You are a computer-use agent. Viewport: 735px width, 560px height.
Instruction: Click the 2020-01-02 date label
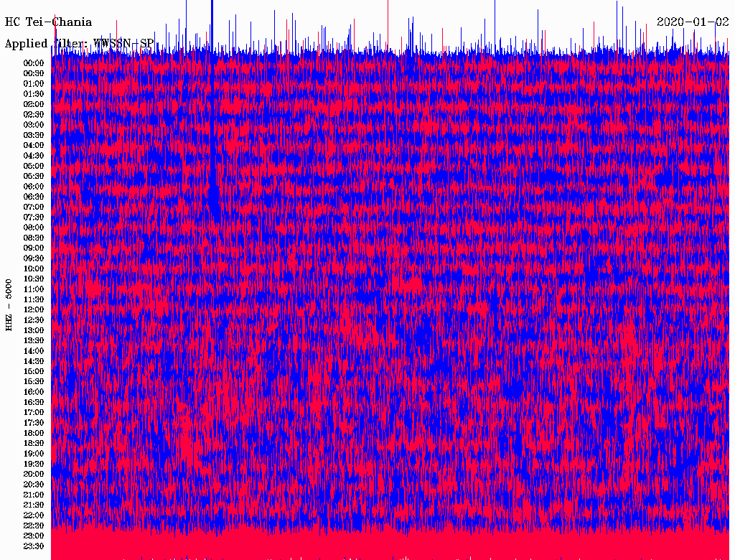693,22
